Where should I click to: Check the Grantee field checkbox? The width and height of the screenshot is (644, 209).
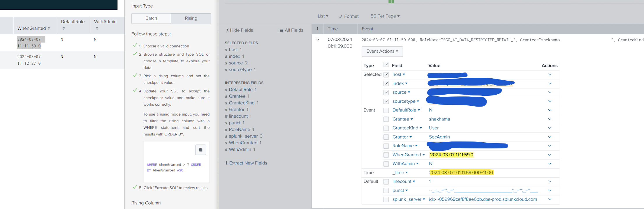pos(386,119)
